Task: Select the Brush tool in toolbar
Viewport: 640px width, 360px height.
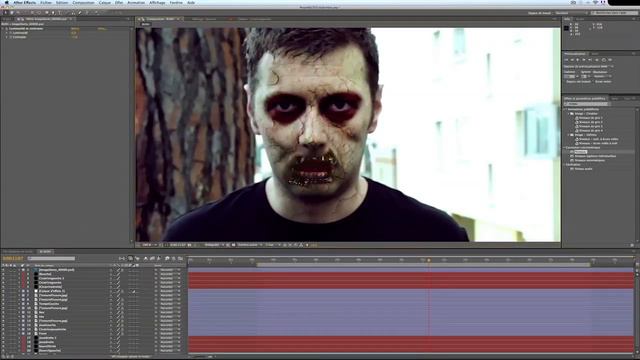Action: pos(66,13)
